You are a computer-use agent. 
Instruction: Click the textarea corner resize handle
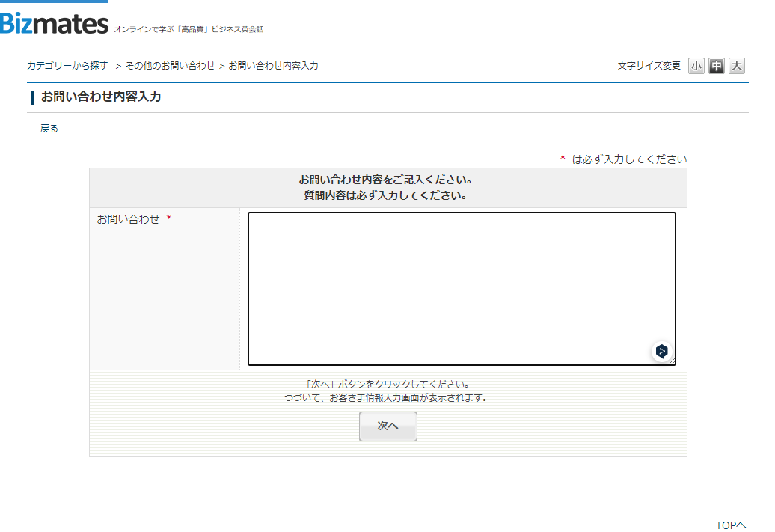tap(673, 363)
